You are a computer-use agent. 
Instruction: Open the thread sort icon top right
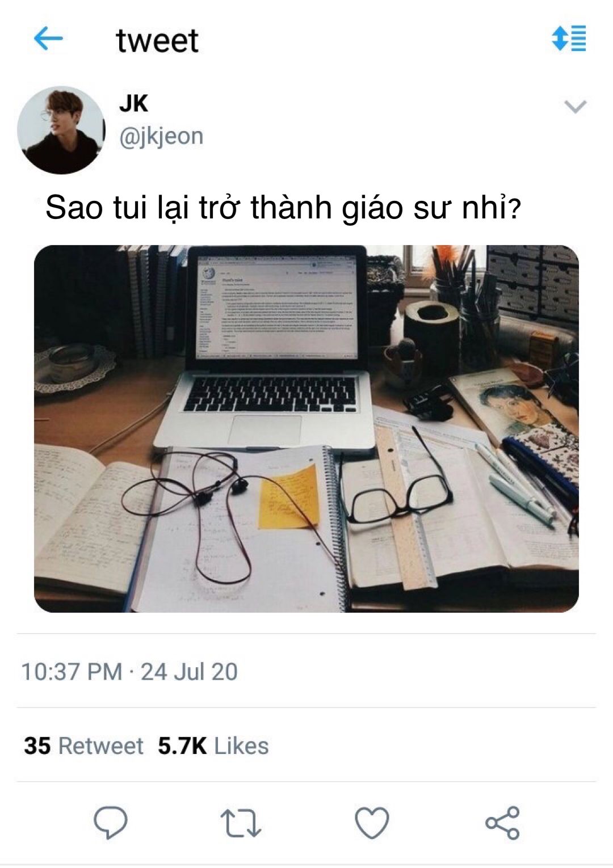point(569,39)
